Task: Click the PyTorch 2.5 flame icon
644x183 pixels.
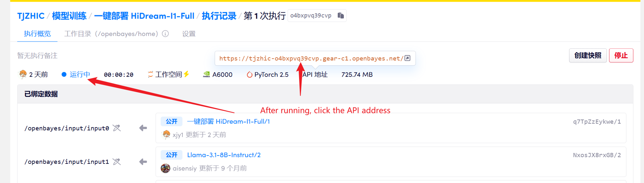Action: point(249,75)
